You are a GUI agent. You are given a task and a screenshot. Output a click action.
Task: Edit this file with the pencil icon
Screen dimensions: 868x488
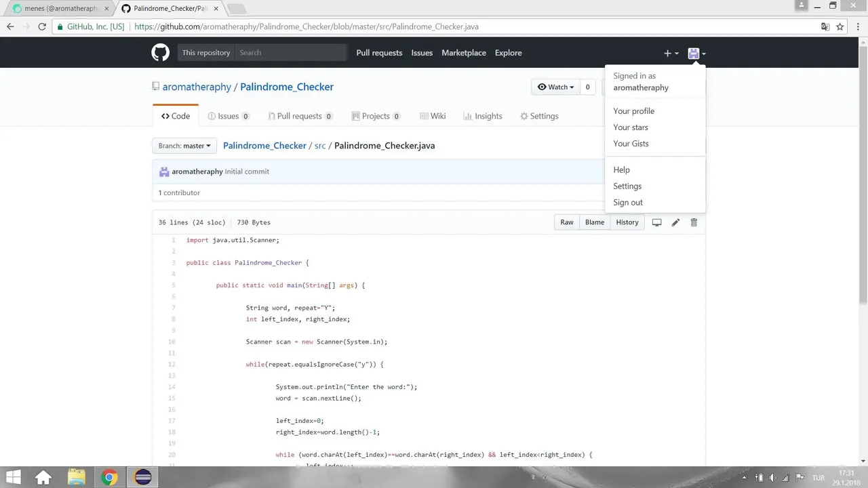pos(675,222)
